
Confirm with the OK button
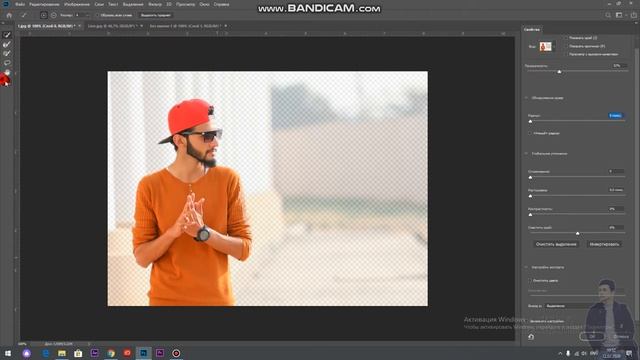click(592, 337)
